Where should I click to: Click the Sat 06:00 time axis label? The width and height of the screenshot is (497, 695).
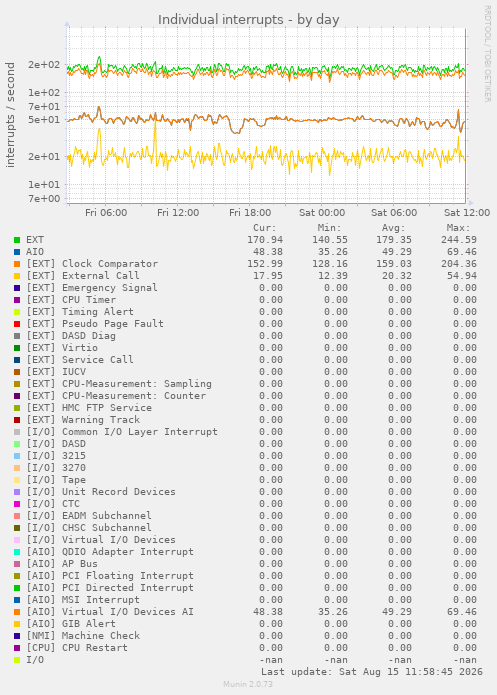tap(394, 213)
